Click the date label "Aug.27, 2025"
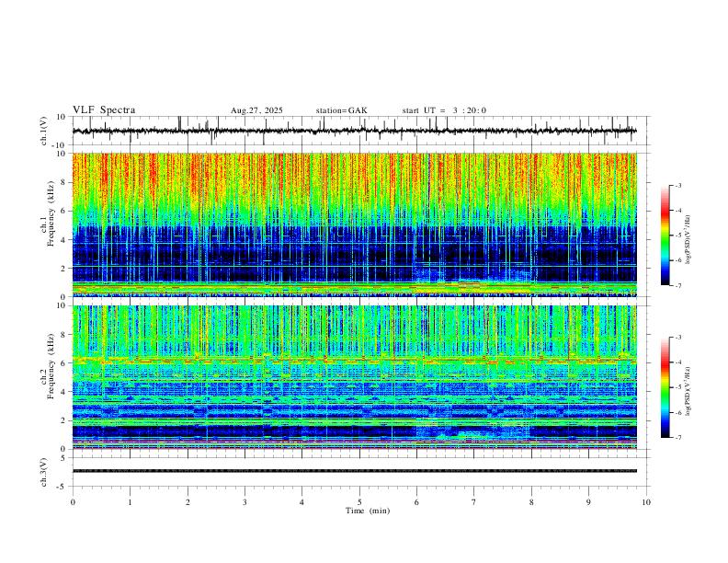728x563 pixels. click(x=256, y=110)
